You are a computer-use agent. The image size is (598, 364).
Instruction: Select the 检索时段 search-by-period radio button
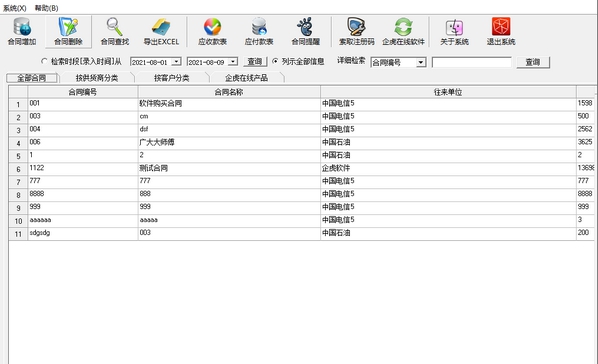[x=44, y=61]
